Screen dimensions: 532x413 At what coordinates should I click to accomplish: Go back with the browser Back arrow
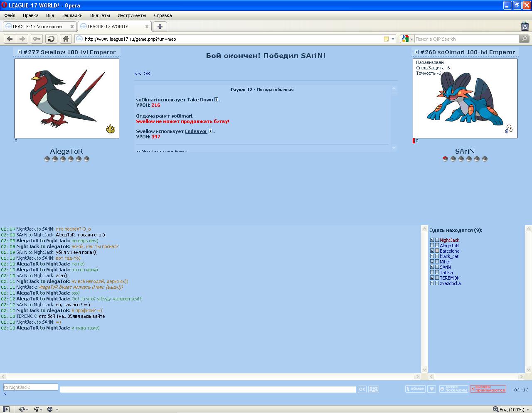pyautogui.click(x=10, y=39)
